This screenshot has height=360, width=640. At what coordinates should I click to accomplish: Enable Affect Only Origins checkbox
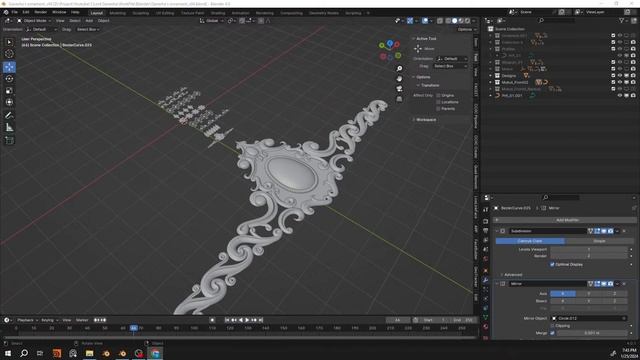coord(438,96)
